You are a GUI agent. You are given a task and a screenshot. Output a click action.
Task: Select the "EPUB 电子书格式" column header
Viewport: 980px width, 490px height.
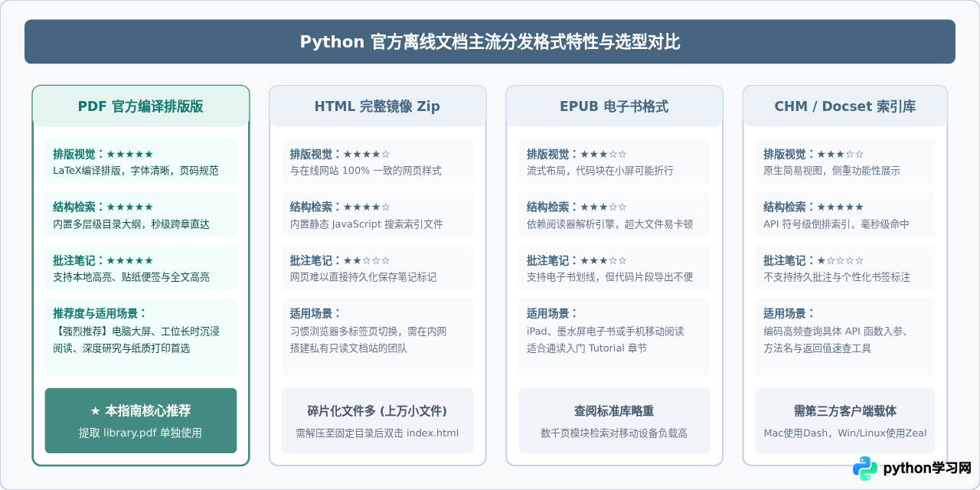point(614,106)
